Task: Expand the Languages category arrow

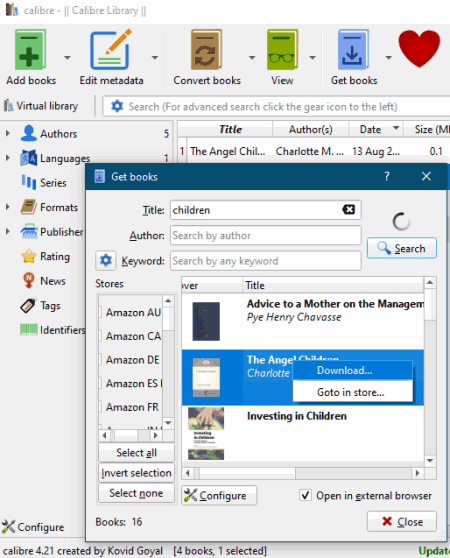Action: point(7,158)
